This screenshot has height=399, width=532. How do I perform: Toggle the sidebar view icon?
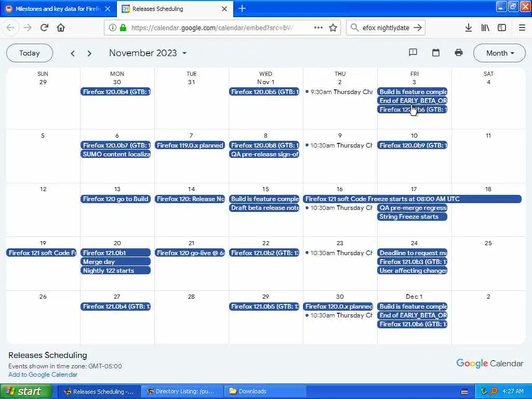point(502,28)
